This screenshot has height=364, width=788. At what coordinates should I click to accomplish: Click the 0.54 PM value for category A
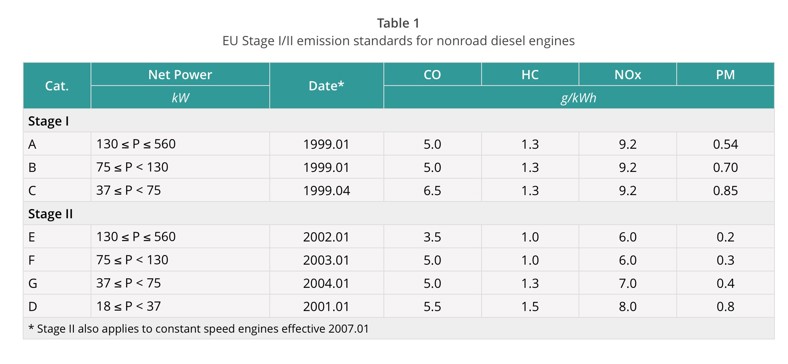(x=725, y=144)
